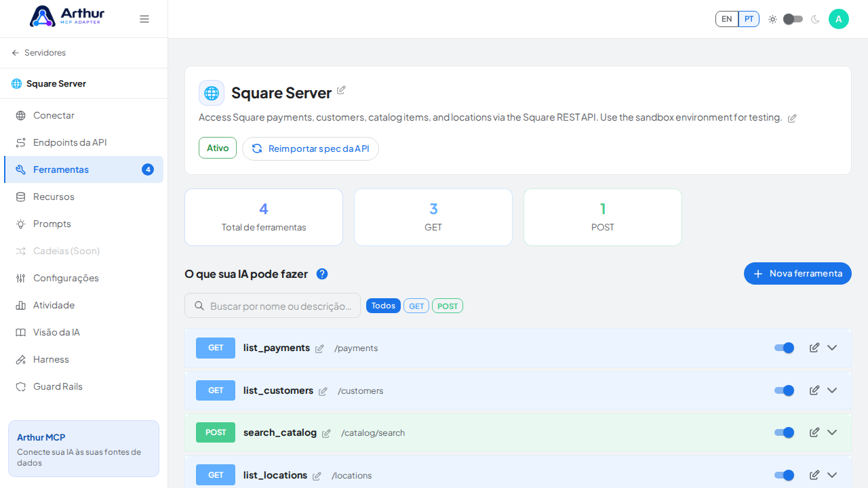868x488 pixels.
Task: Expand the list_payments row chevron
Action: click(832, 348)
